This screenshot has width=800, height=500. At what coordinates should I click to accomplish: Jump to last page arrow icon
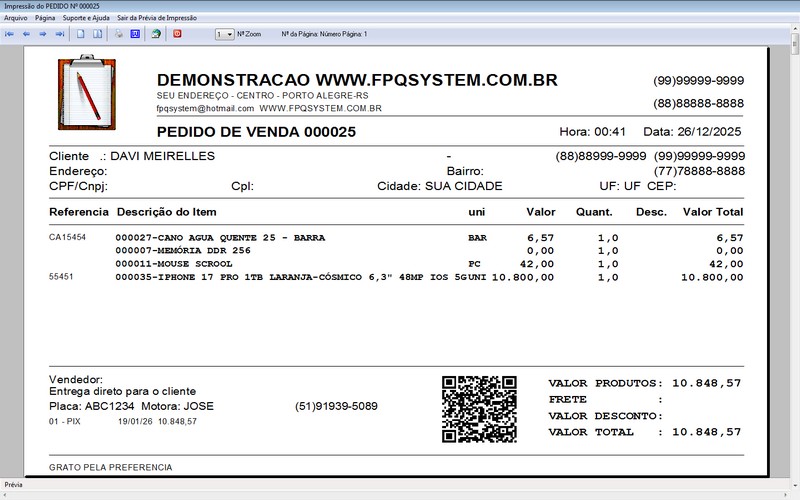coord(60,34)
